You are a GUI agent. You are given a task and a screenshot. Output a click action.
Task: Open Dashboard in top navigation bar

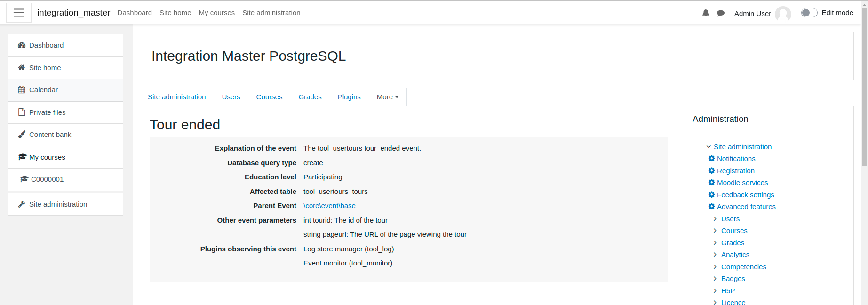[135, 13]
